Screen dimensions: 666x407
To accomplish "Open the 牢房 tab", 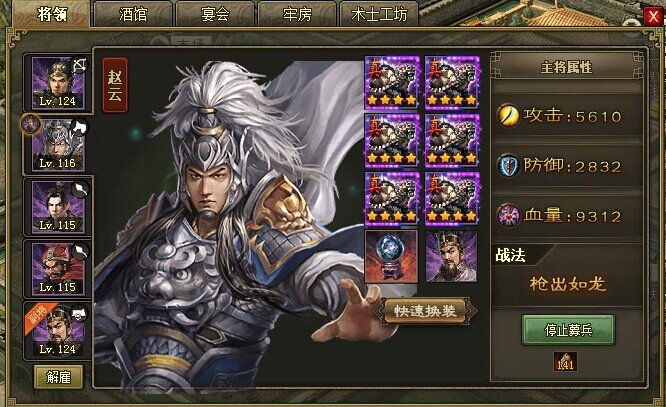I will point(297,14).
